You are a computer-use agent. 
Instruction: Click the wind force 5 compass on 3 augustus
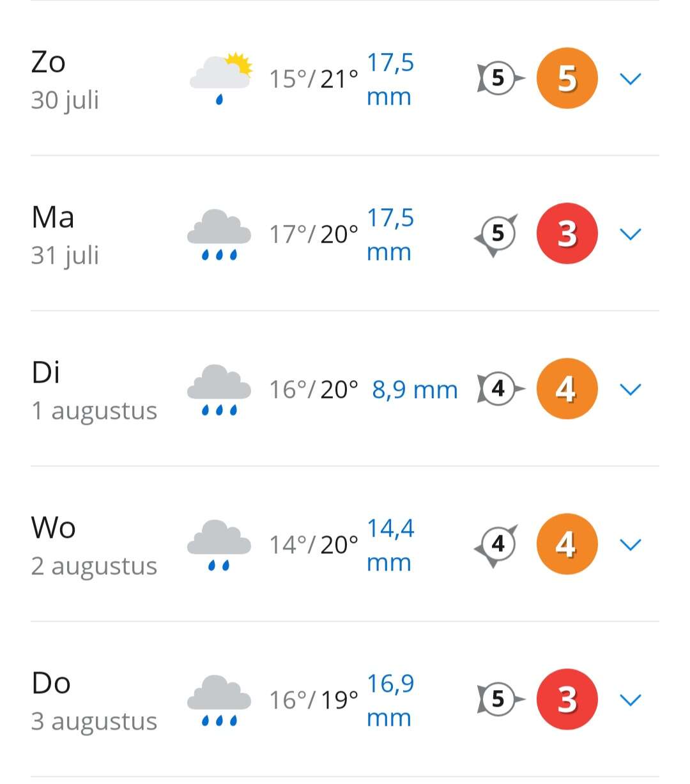pos(500,700)
